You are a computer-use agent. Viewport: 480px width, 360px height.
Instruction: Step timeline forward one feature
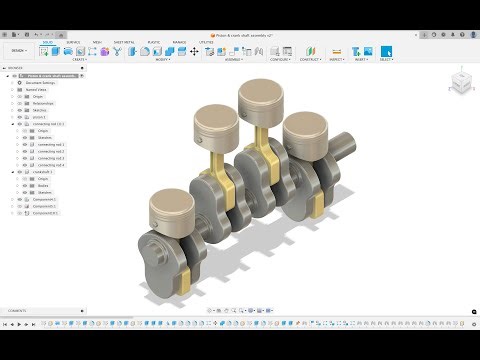tap(26, 324)
